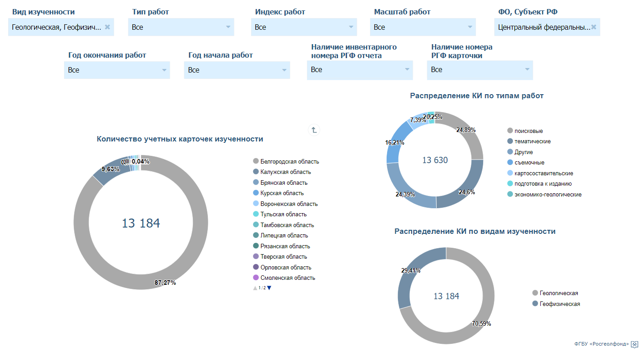
Task: Click the Курская область legend color dot
Action: [x=256, y=193]
